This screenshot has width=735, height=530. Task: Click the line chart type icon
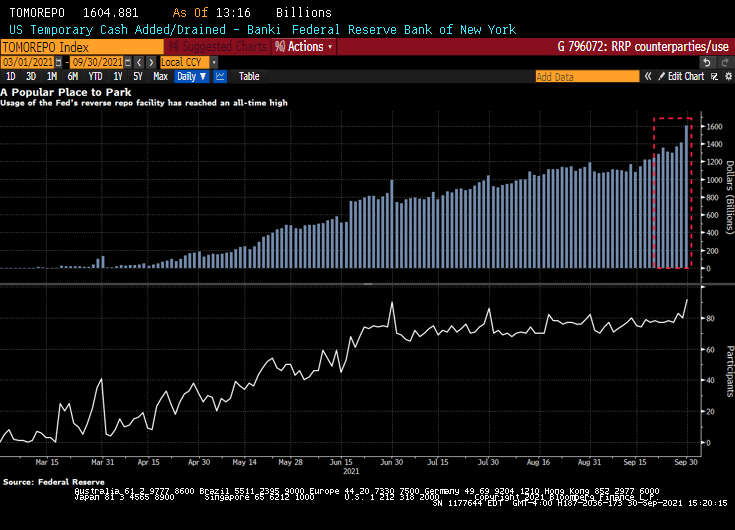tap(220, 76)
